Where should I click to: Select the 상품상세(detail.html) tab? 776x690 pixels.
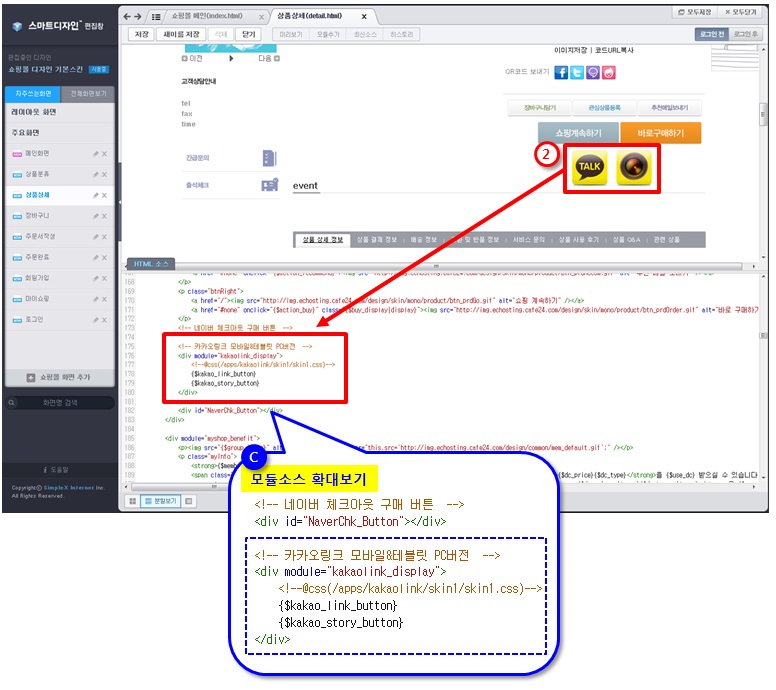click(309, 16)
